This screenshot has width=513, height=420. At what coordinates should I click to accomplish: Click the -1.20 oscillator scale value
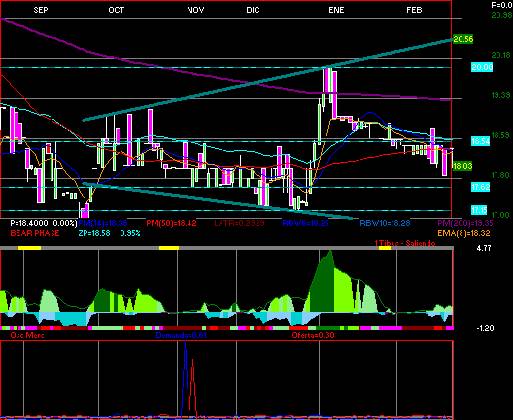[485, 328]
